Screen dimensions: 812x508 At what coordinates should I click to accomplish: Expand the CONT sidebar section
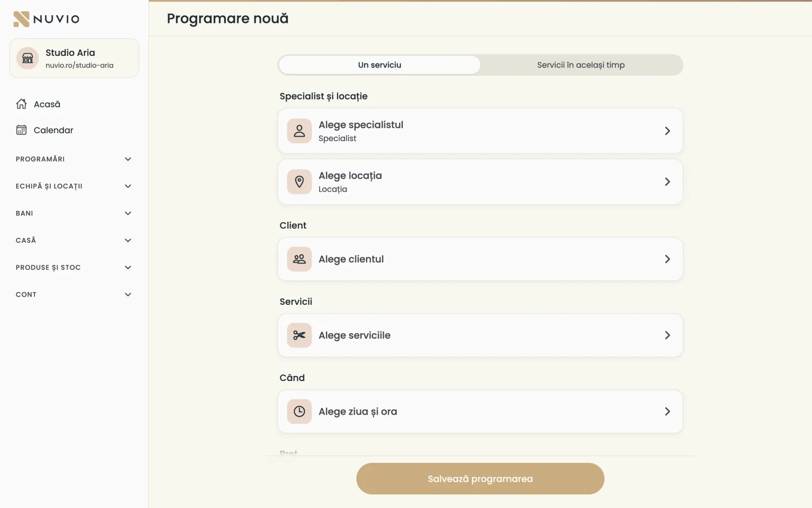point(74,295)
